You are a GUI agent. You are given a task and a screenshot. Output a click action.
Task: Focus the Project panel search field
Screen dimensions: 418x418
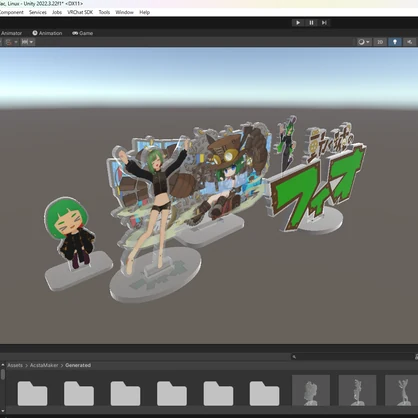(x=353, y=357)
